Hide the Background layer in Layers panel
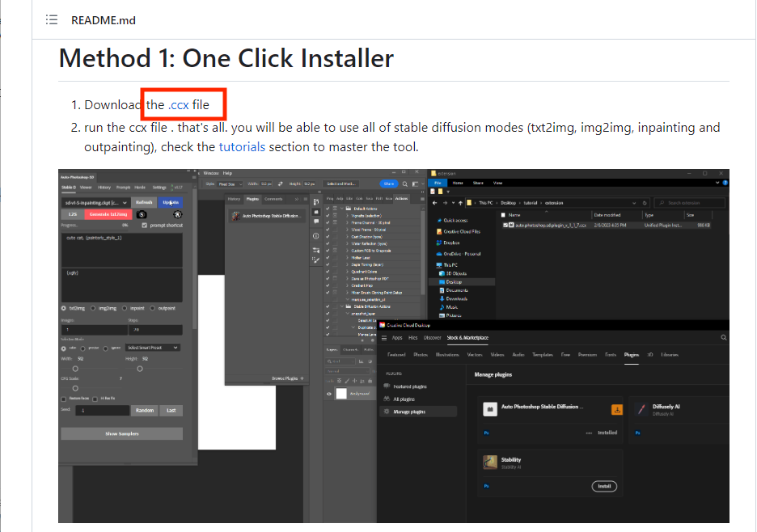The width and height of the screenshot is (757, 532). tap(329, 394)
